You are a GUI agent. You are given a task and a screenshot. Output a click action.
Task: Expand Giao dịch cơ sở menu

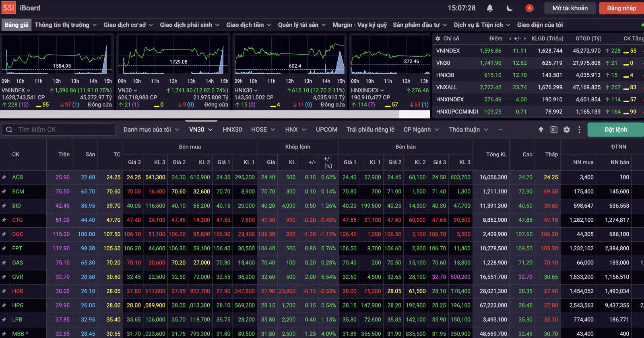tap(128, 25)
